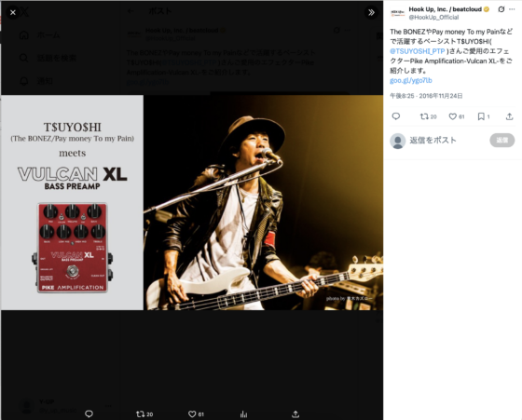Click the Grok icon beside ellipsis
The height and width of the screenshot is (420, 522).
pos(501,9)
